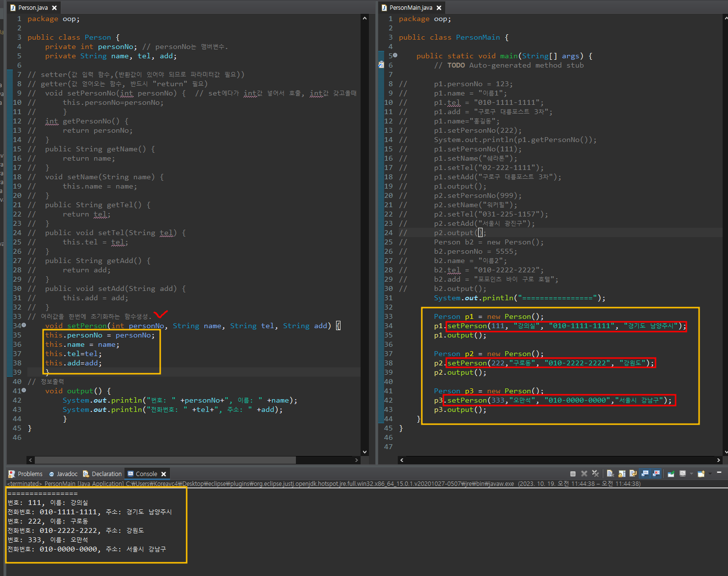Toggle Word Wrap in the Console
This screenshot has height=576, width=728.
click(633, 474)
